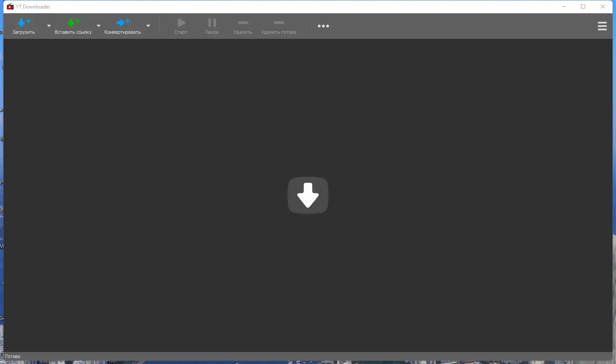Click the YT Downloader logo in title bar

10,6
